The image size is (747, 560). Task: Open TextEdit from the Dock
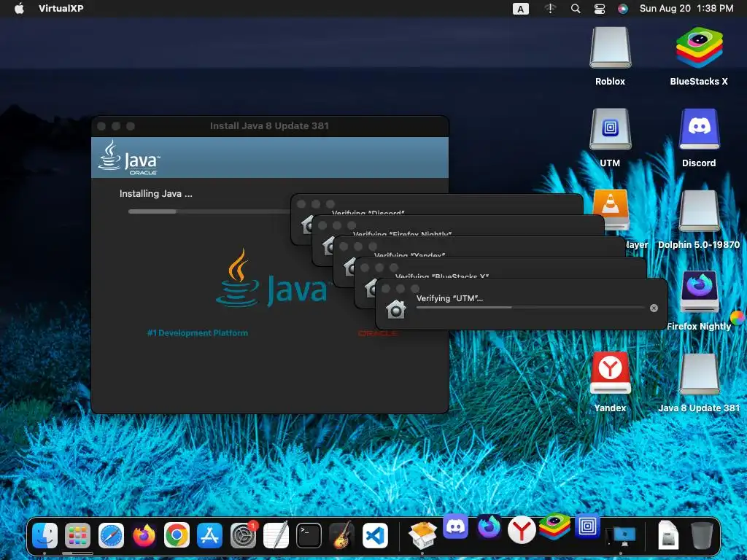(x=276, y=535)
